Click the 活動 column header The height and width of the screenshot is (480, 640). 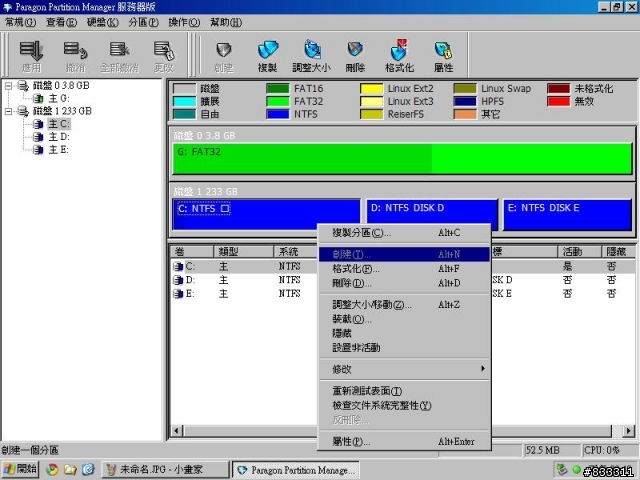[579, 251]
